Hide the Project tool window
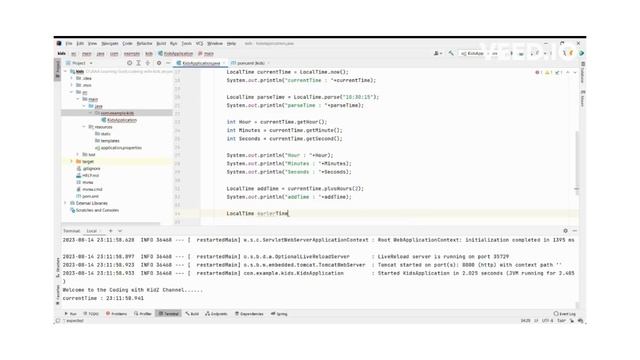This screenshot has width=640, height=360. click(168, 63)
